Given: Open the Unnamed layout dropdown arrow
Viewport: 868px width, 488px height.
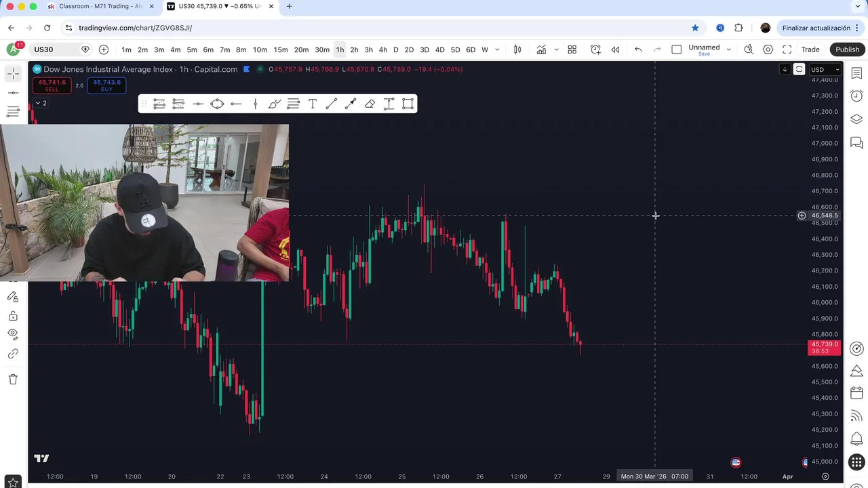Looking at the screenshot, I should (x=728, y=49).
